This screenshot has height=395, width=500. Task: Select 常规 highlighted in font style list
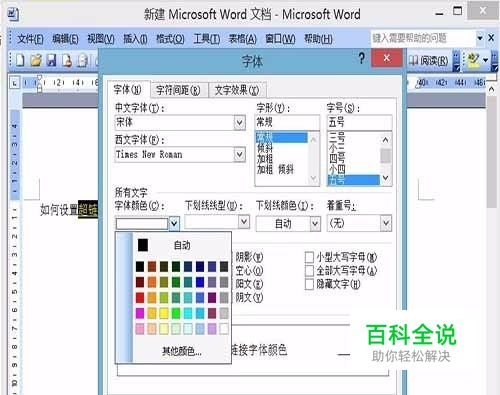282,137
